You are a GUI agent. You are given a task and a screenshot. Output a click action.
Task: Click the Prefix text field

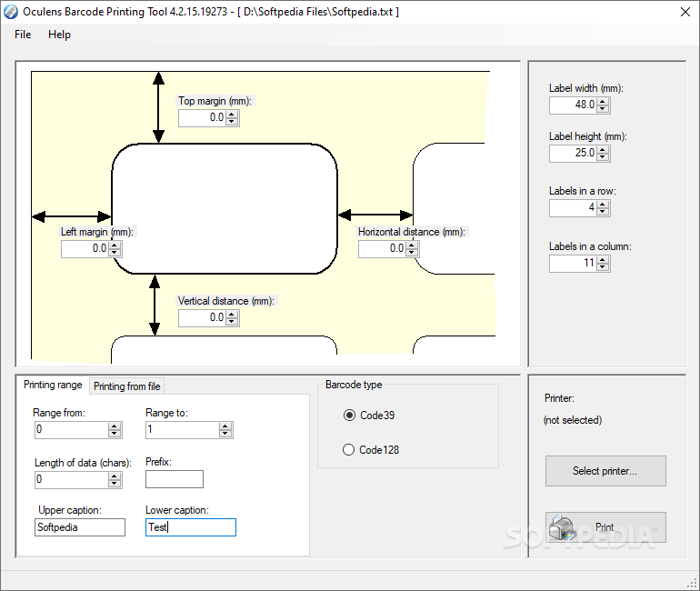pyautogui.click(x=175, y=479)
